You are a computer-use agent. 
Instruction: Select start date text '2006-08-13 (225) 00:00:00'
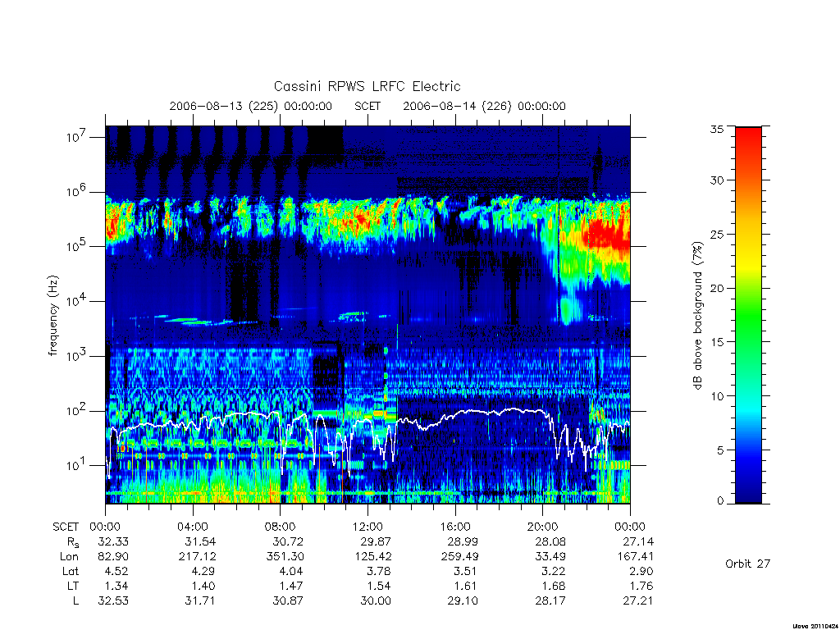[251, 106]
